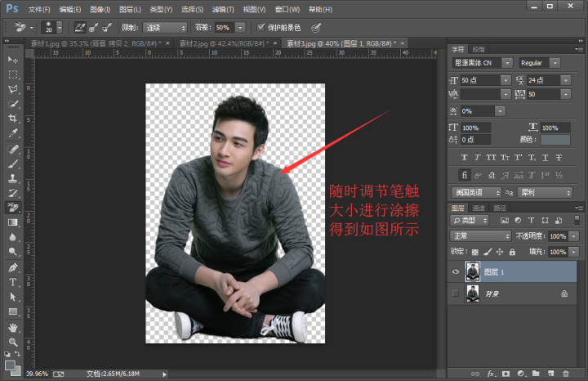Select the Hand tool
The width and height of the screenshot is (588, 381).
pos(13,327)
